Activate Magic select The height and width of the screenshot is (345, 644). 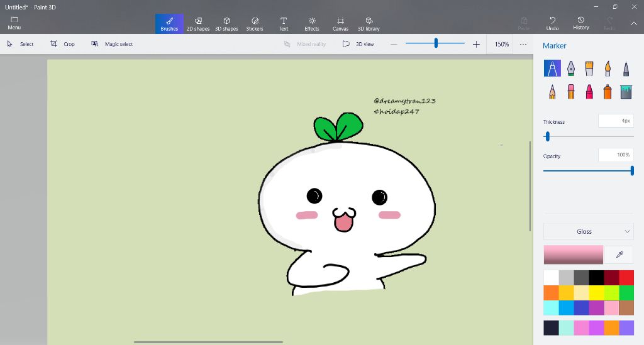112,44
